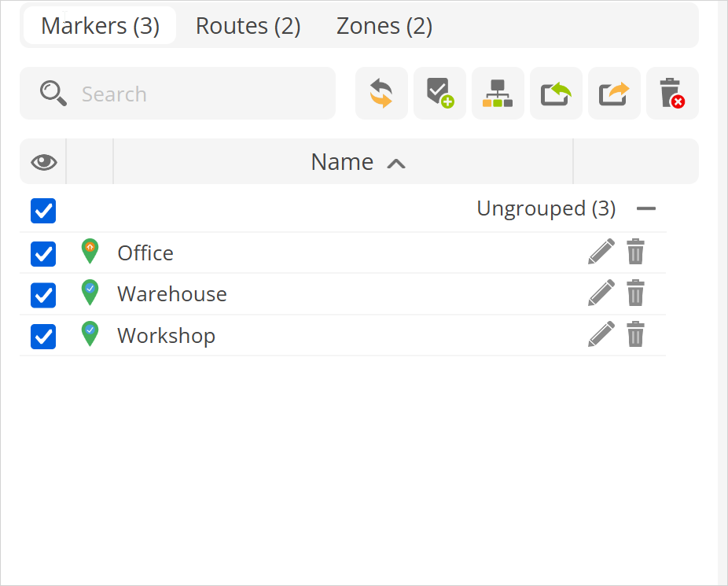
Task: Sort by the Name column arrow
Action: 396,163
